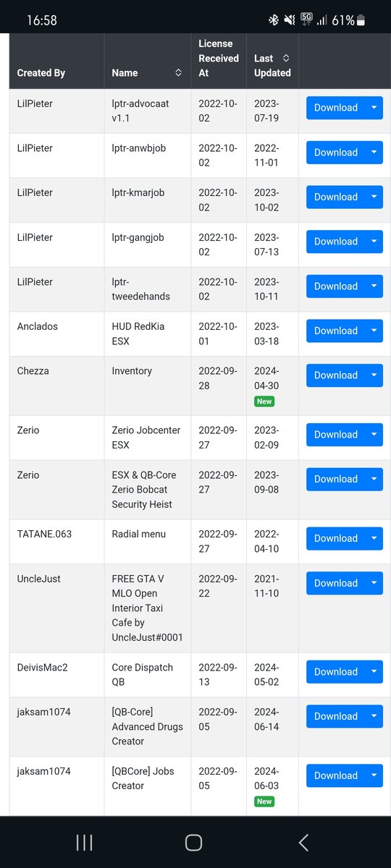Open dropdown arrow beside Inventory's Download
This screenshot has height=868, width=391.
pyautogui.click(x=374, y=375)
